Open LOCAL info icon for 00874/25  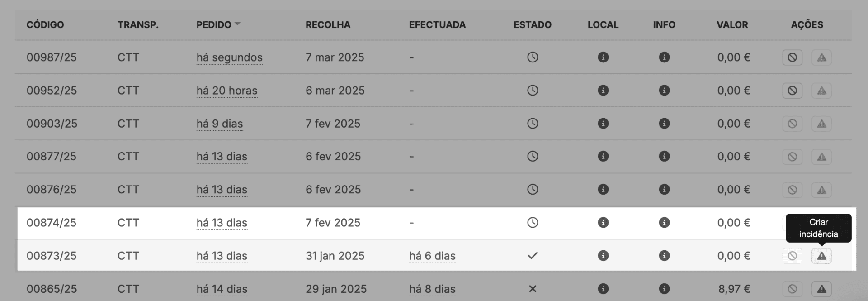[x=603, y=223]
